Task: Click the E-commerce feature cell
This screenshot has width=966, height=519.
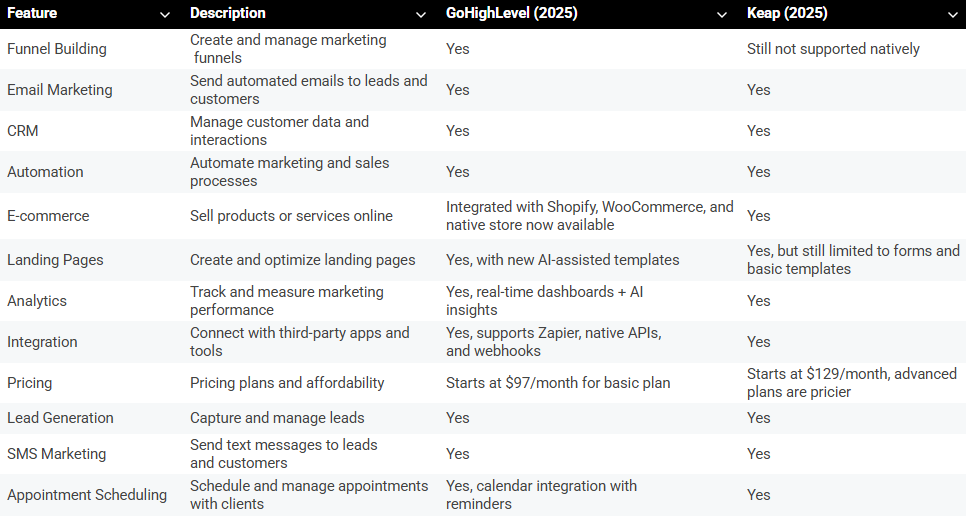Action: tap(48, 216)
